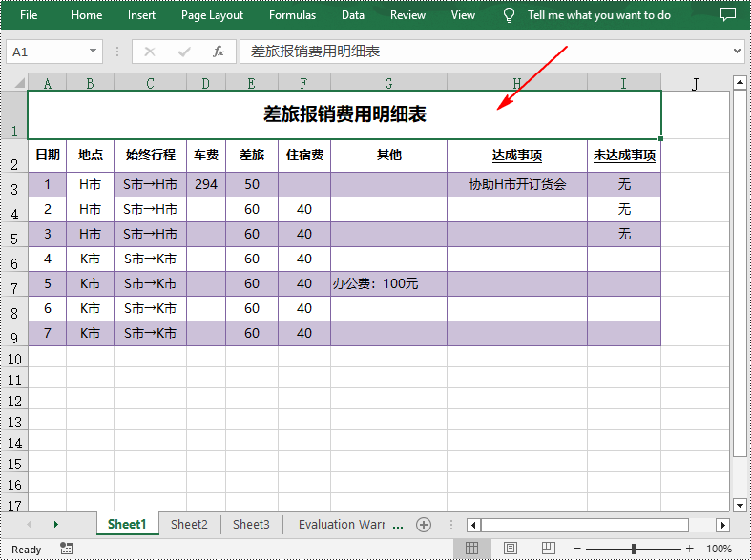
Task: Switch to Page Break Preview icon
Action: click(549, 549)
